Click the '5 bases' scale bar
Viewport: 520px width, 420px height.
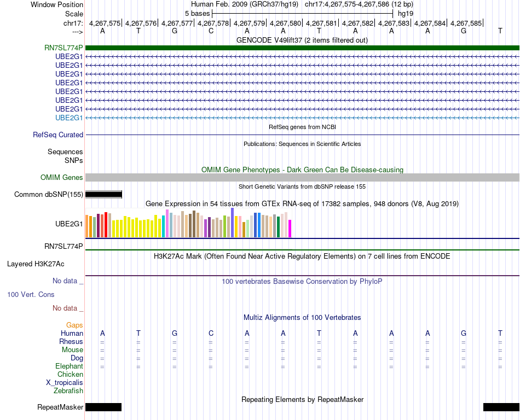tap(303, 14)
